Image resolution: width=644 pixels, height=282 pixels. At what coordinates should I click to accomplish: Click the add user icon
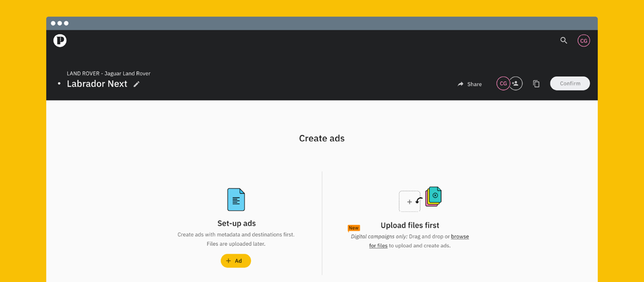516,83
